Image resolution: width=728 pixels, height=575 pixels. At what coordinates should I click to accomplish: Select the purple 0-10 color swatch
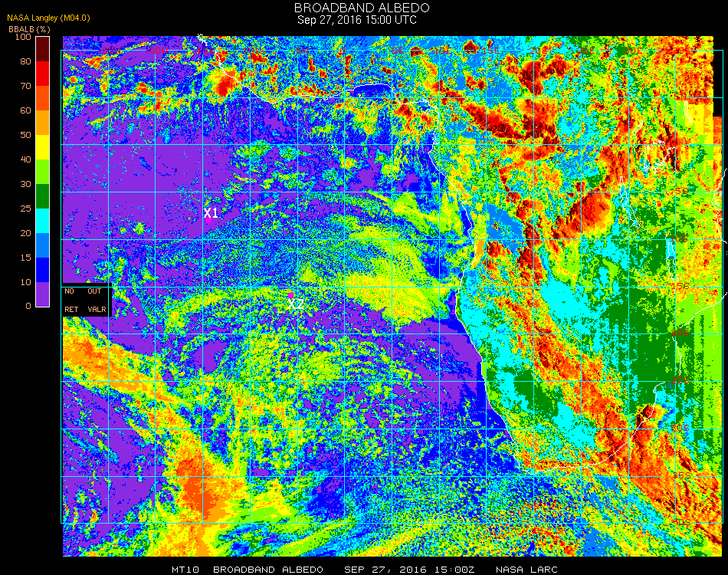pyautogui.click(x=43, y=294)
